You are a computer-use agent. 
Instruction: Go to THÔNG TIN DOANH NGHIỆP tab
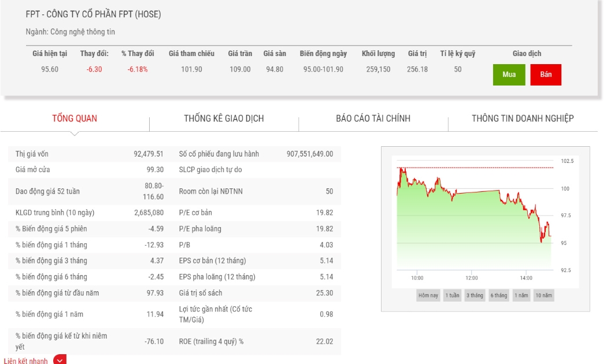click(523, 118)
